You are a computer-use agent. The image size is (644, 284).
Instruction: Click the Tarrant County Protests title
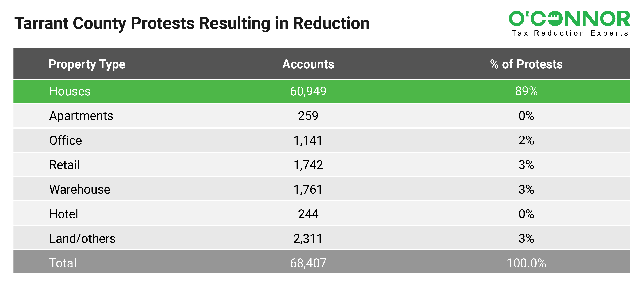pos(192,23)
